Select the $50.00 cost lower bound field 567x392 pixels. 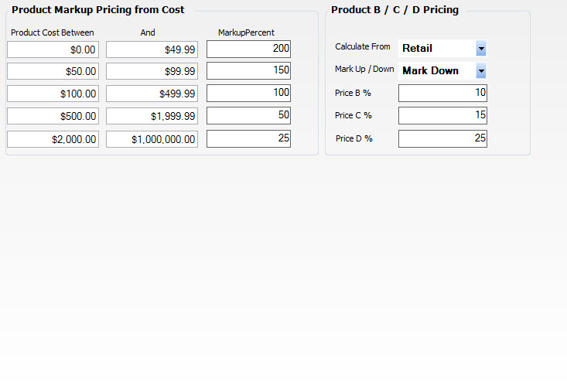tap(53, 71)
